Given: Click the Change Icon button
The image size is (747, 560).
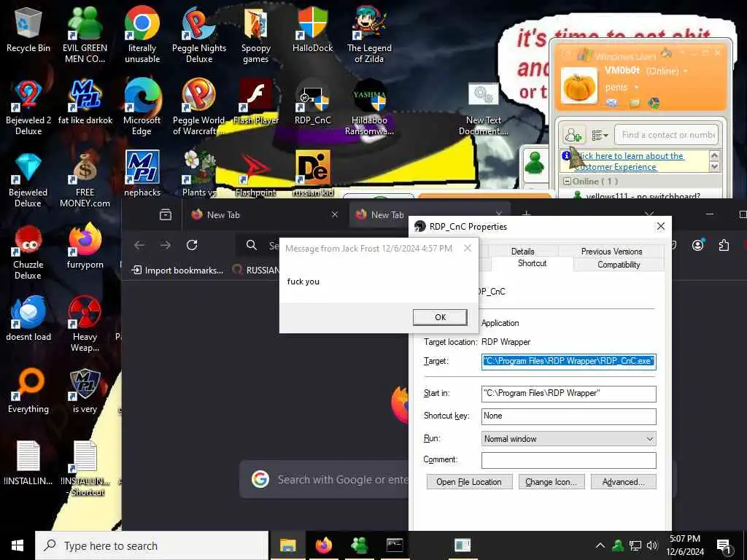Looking at the screenshot, I should pos(551,482).
